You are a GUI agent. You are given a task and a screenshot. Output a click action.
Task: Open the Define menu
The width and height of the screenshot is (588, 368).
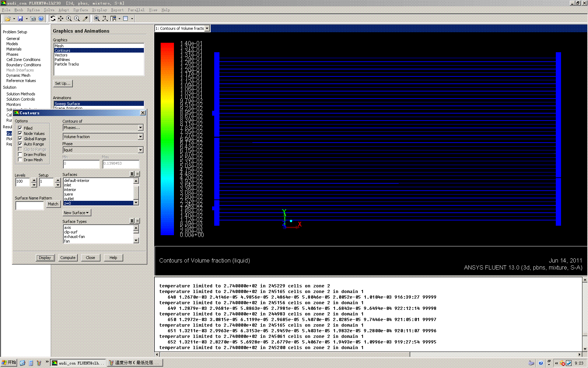[33, 10]
